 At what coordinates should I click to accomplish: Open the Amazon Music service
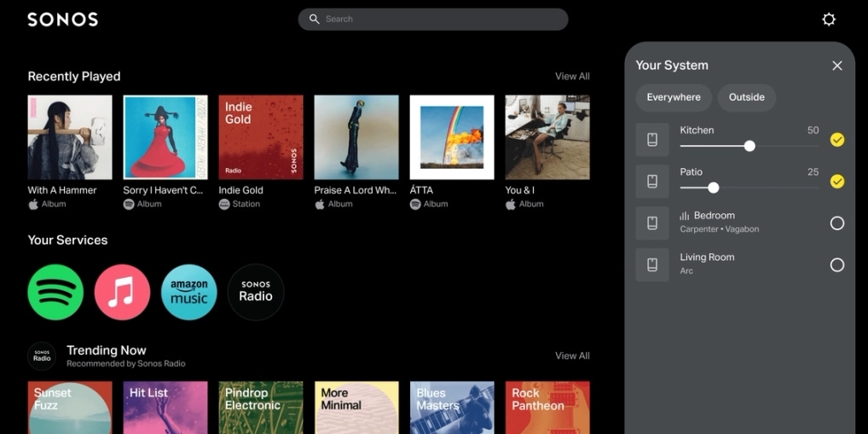[x=188, y=292]
